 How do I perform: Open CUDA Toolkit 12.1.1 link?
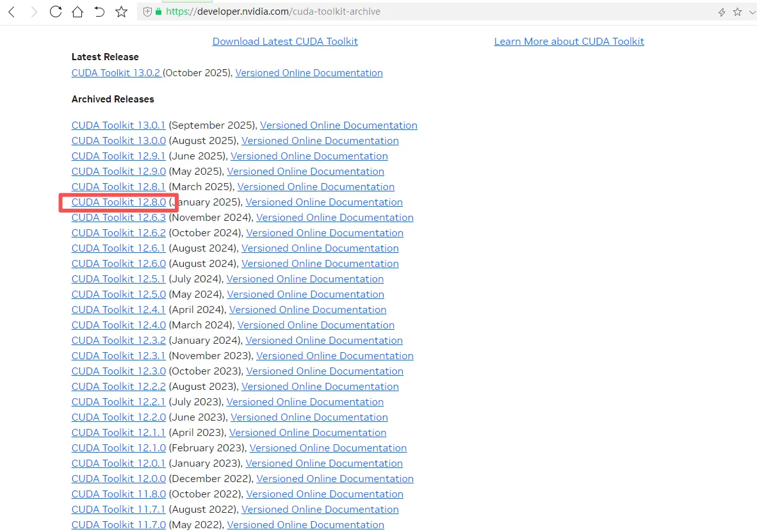point(118,433)
